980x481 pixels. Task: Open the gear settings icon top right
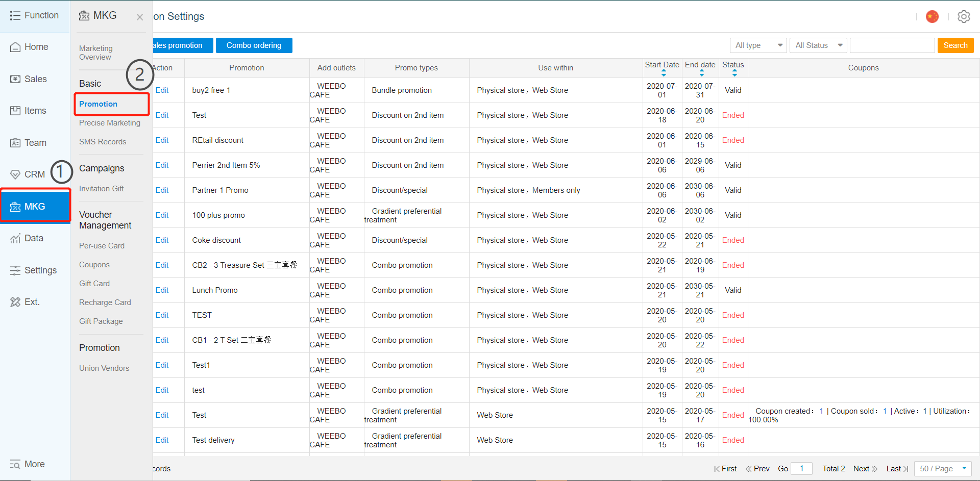[x=964, y=17]
